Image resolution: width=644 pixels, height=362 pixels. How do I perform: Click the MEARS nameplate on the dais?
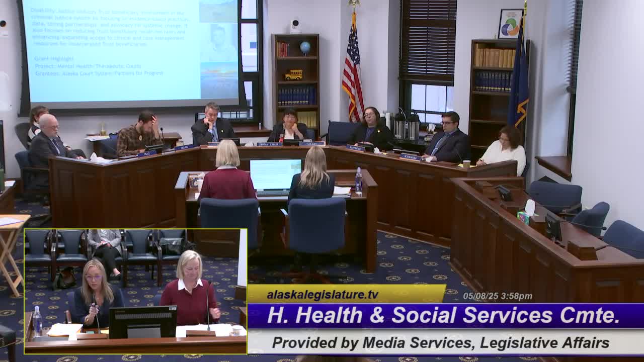pyautogui.click(x=312, y=144)
